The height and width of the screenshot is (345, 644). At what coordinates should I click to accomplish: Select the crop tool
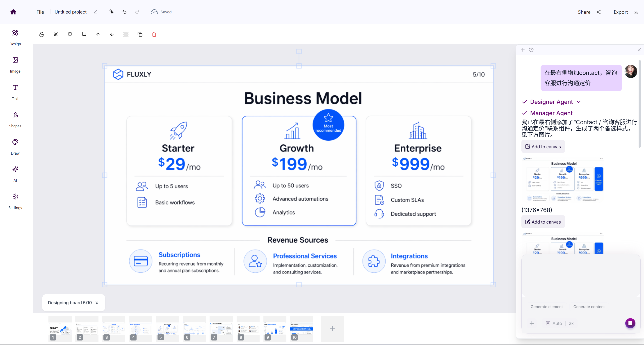tap(84, 34)
